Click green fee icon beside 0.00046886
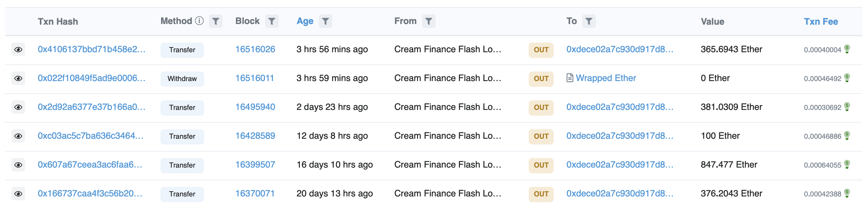868x207 pixels. pyautogui.click(x=847, y=136)
